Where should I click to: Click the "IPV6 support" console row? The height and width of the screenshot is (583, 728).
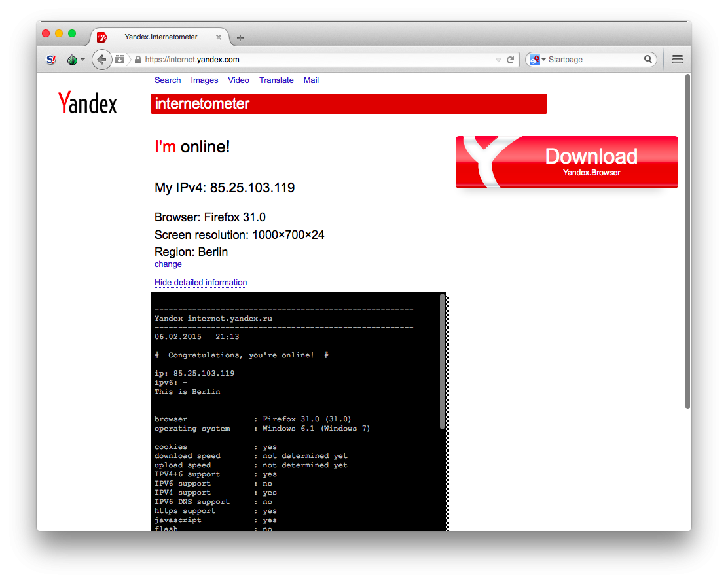[x=213, y=484]
